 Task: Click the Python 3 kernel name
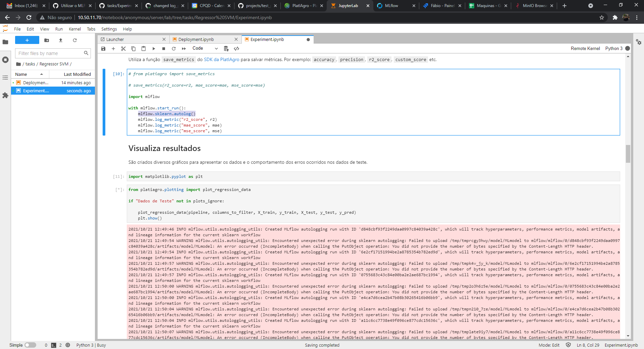click(614, 48)
